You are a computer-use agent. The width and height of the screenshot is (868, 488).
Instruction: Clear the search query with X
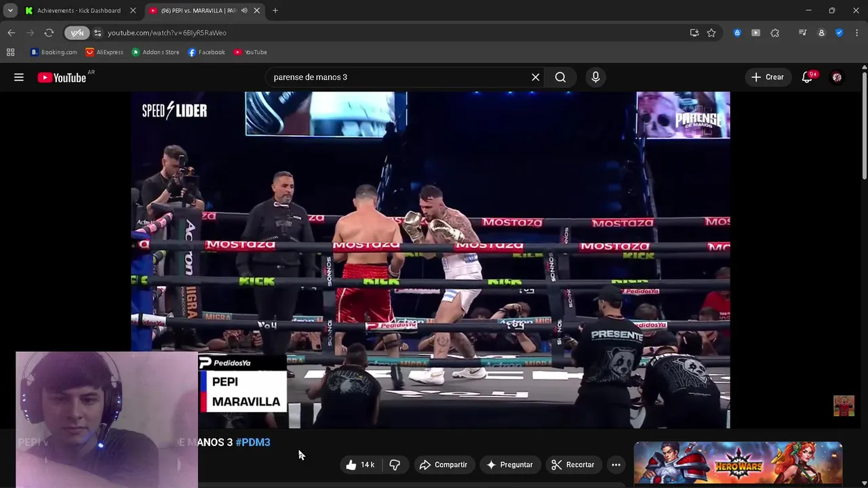coord(536,77)
